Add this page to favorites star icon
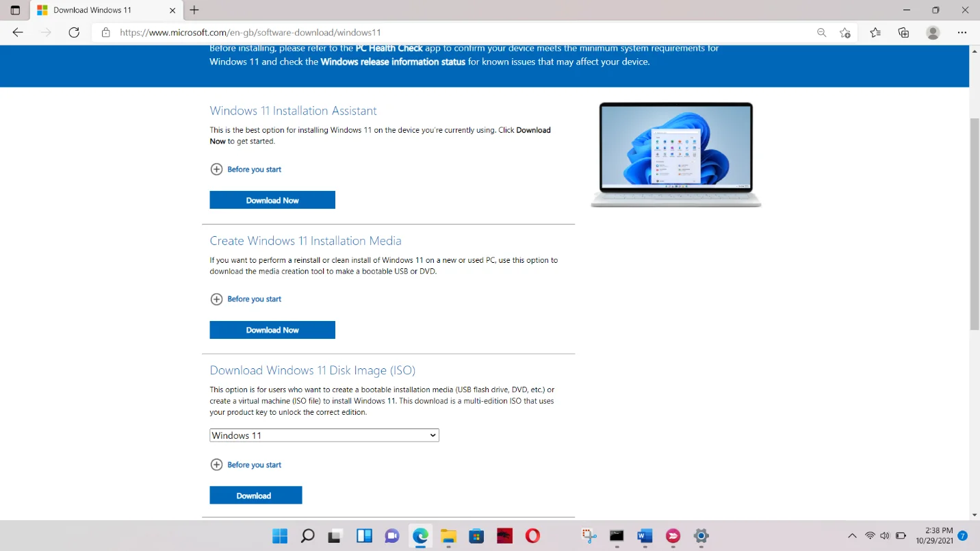The image size is (980, 551). pos(845,32)
